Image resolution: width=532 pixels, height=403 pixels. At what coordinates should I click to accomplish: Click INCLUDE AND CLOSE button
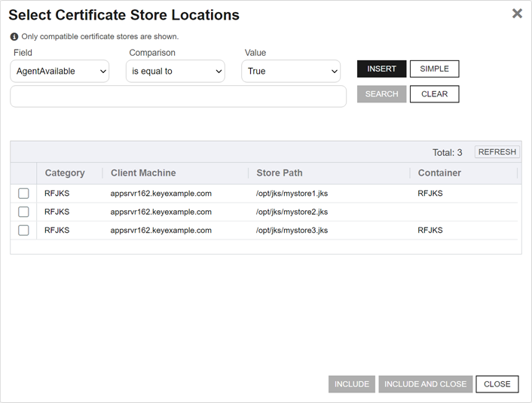(425, 384)
